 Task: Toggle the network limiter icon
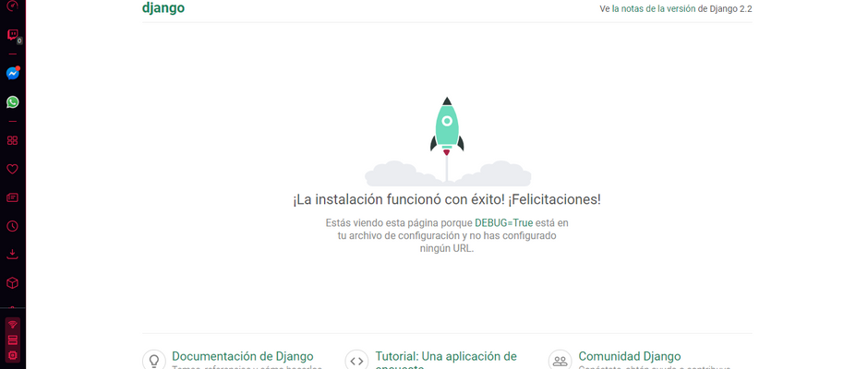[x=13, y=324]
